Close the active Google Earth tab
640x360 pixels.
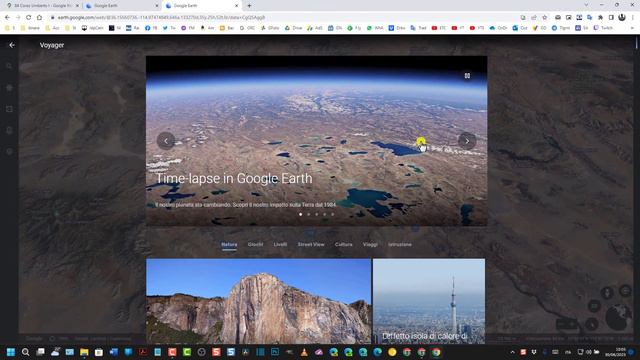pos(236,6)
